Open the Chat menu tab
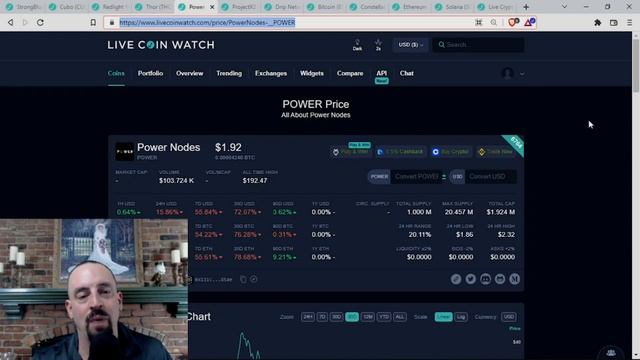The image size is (640, 360). 407,73
